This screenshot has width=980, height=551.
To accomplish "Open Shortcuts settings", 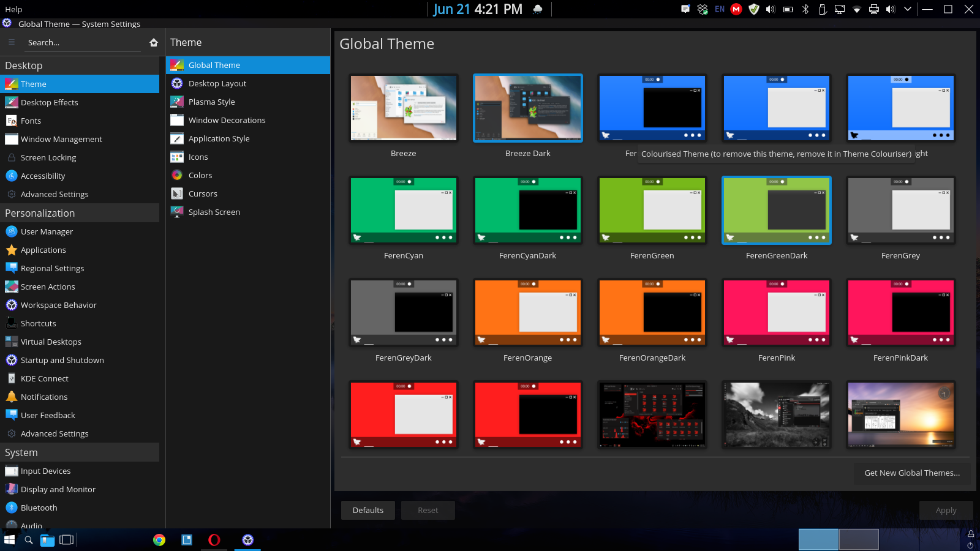I will 80,323.
